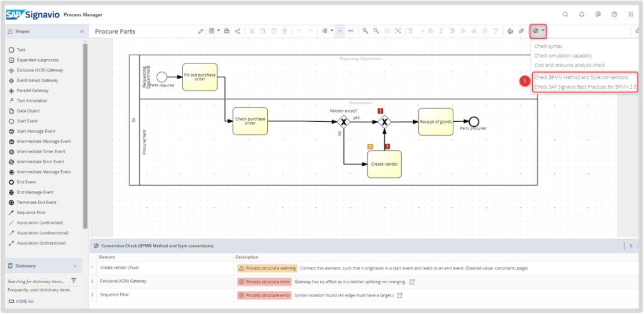Click the cut scissors icon
The width and height of the screenshot is (644, 314).
[x=252, y=31]
